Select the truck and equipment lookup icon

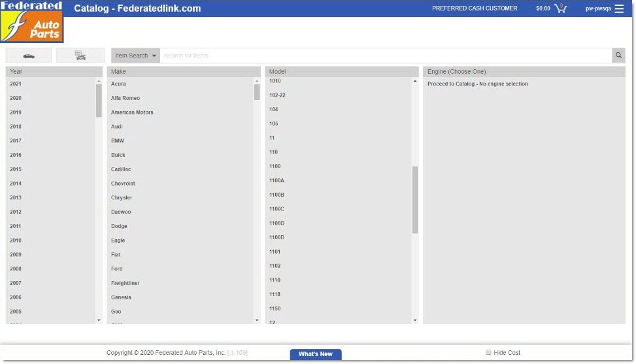[x=80, y=56]
